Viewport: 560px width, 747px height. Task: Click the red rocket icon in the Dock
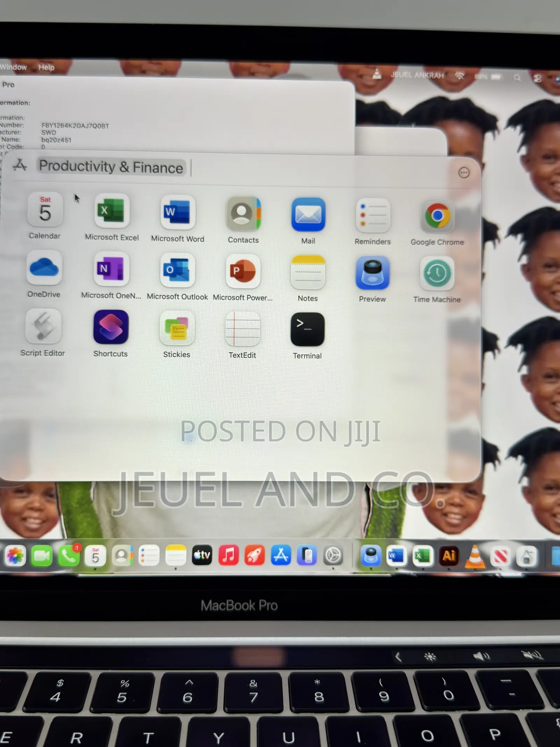click(254, 556)
